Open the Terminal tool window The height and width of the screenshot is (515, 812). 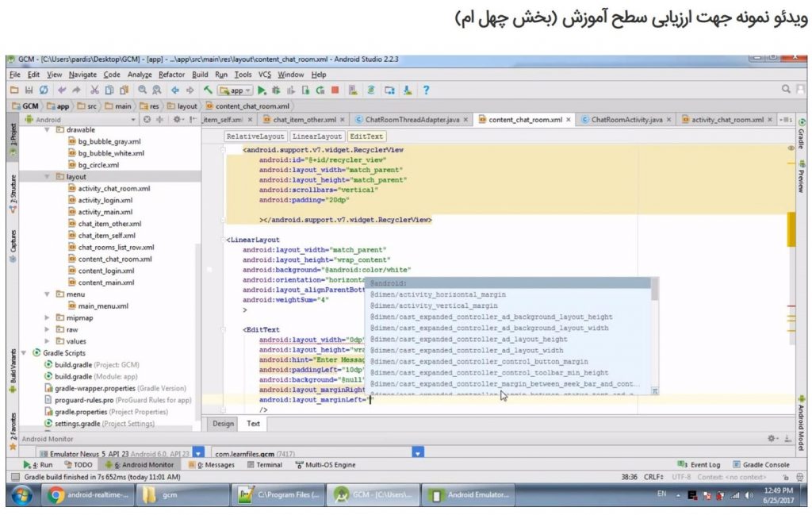(x=264, y=465)
